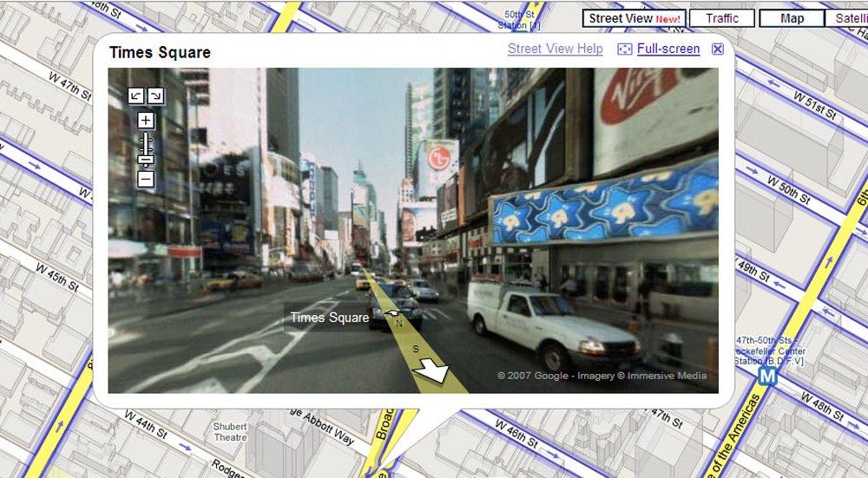The height and width of the screenshot is (478, 868).
Task: Toggle the Traffic layer button
Action: pyautogui.click(x=722, y=18)
